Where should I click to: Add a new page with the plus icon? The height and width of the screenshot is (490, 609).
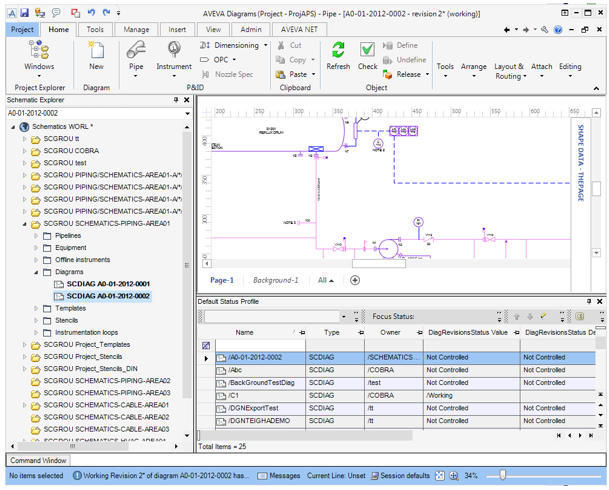tap(355, 280)
